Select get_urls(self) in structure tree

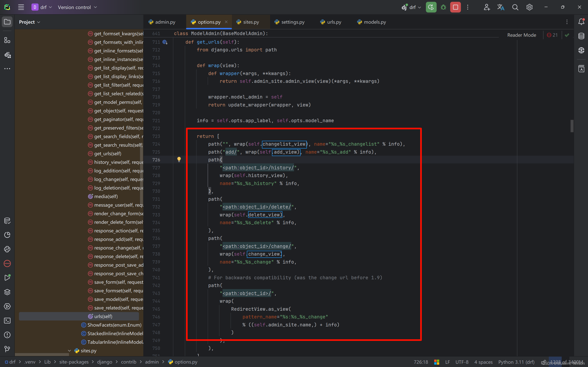tap(108, 153)
